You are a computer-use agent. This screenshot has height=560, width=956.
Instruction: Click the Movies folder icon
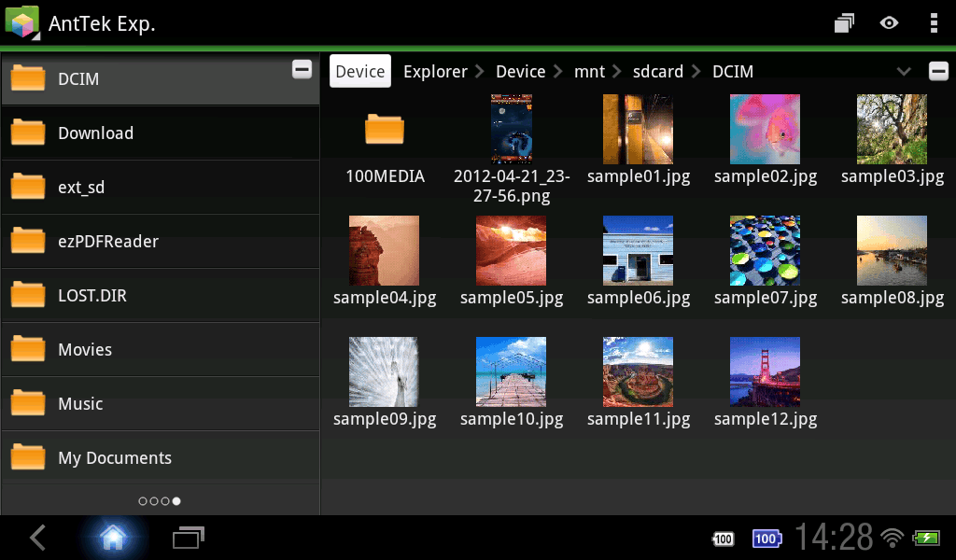coord(28,348)
